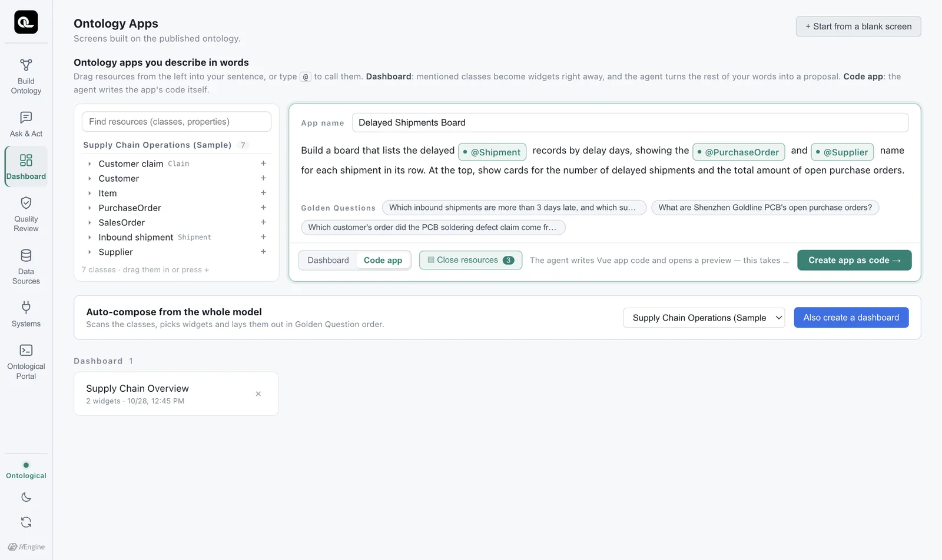Image resolution: width=942 pixels, height=560 pixels.
Task: Remove the Supply Chain Overview dashboard
Action: pos(258,394)
